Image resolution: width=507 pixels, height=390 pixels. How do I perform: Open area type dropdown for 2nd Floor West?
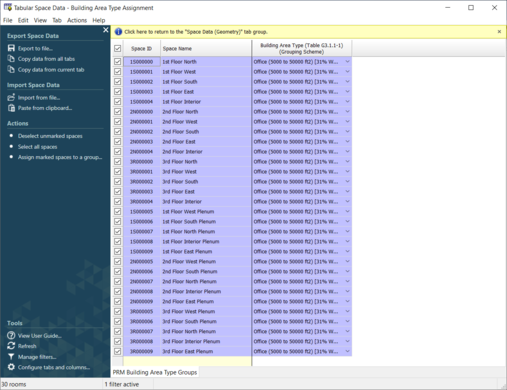point(347,122)
